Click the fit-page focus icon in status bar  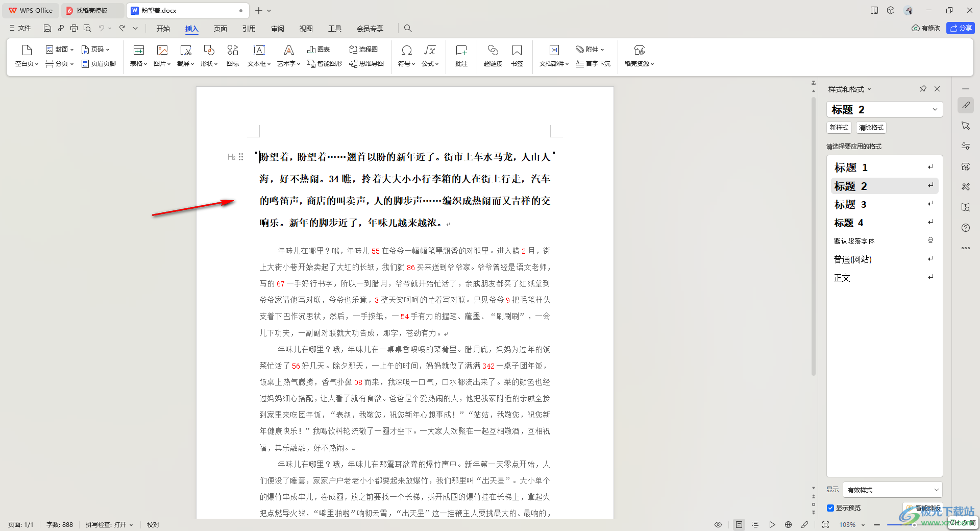coord(825,524)
